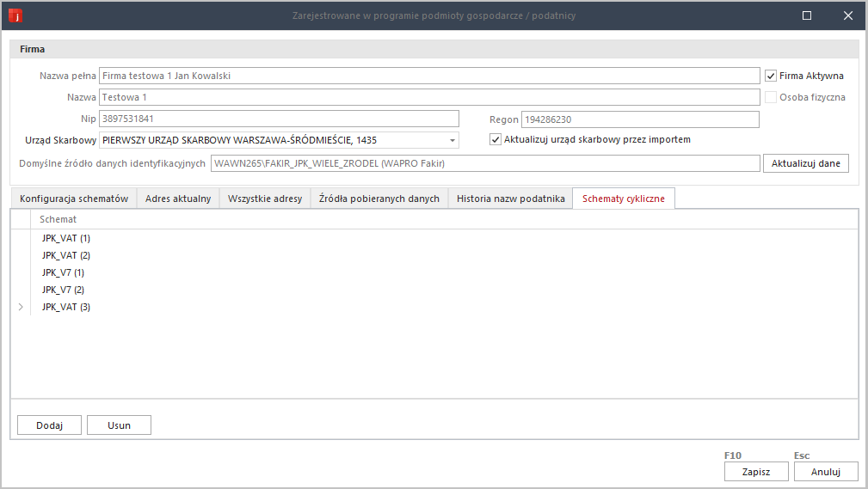868x489 pixels.
Task: Show the Historia nazw podatnika tab
Action: coord(510,199)
